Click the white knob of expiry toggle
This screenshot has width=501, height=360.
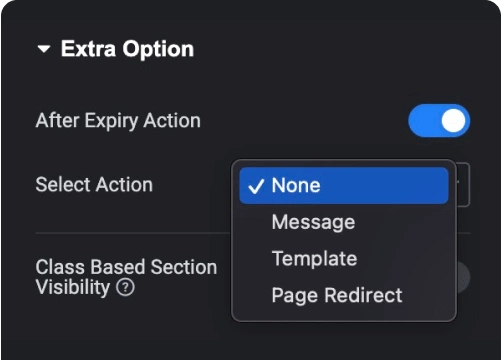453,121
